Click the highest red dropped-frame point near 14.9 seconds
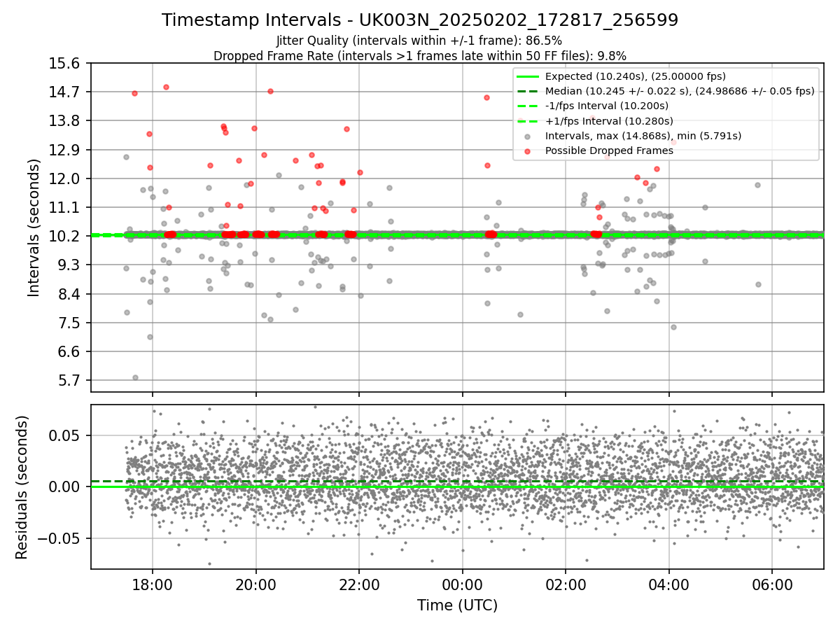 click(166, 87)
